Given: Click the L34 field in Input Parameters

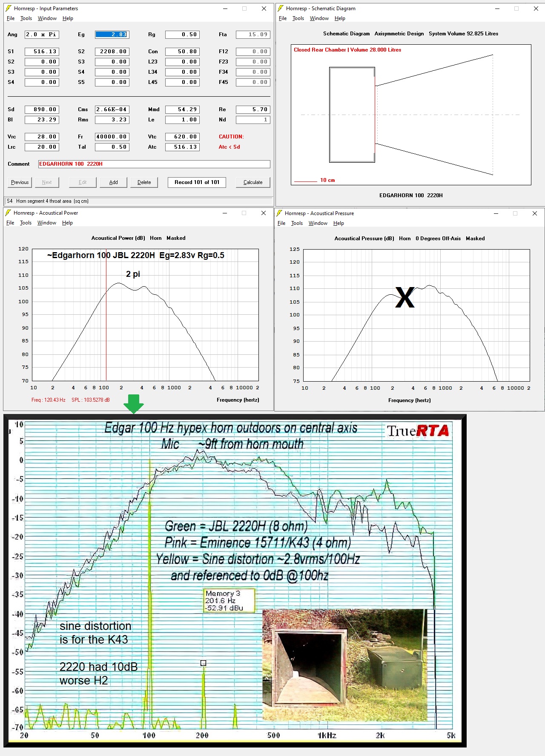Looking at the screenshot, I should pos(182,72).
